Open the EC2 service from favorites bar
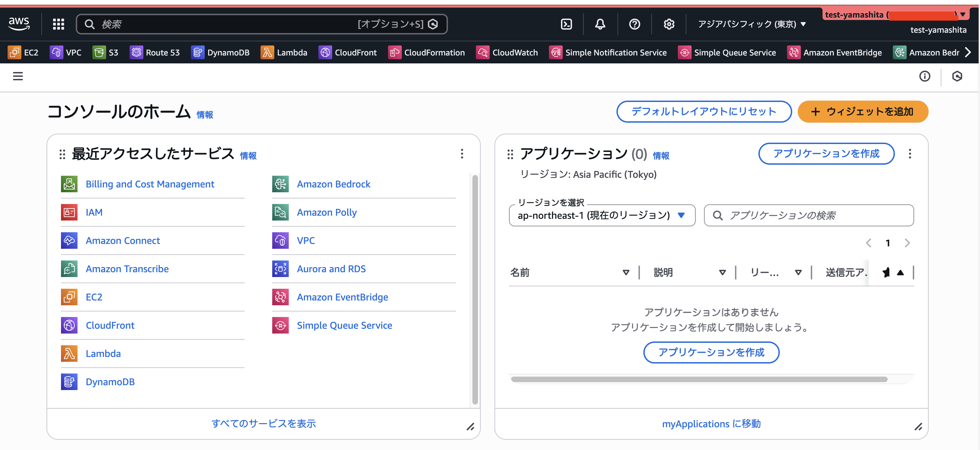This screenshot has height=450, width=980. coord(23,52)
